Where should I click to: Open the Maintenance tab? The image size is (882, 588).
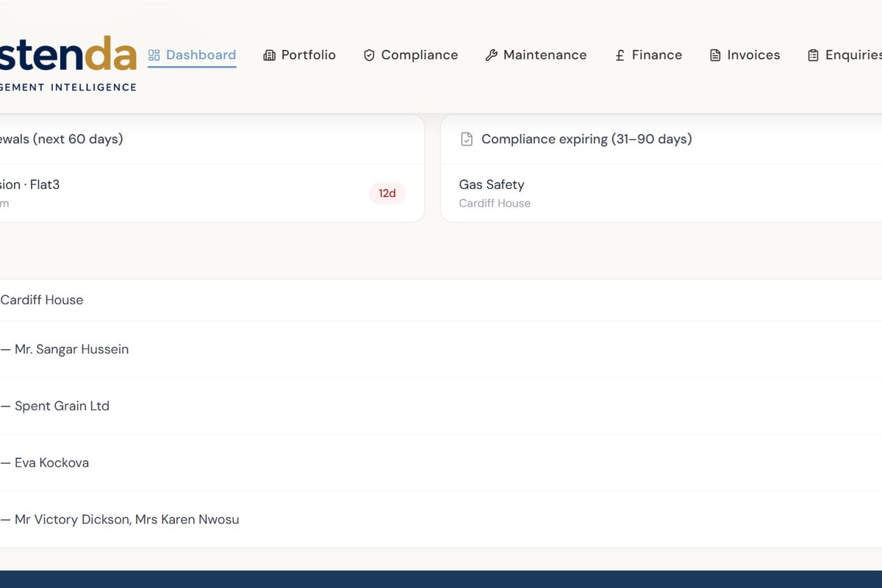click(x=537, y=55)
